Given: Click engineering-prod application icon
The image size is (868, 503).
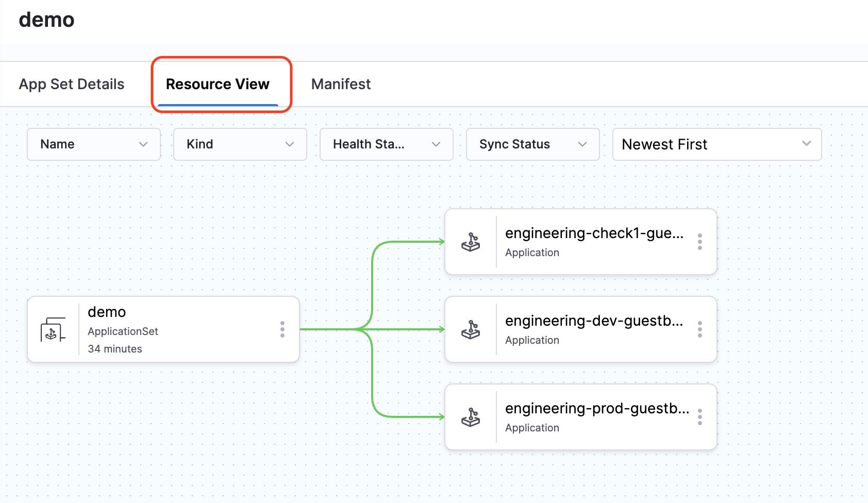Looking at the screenshot, I should (470, 417).
